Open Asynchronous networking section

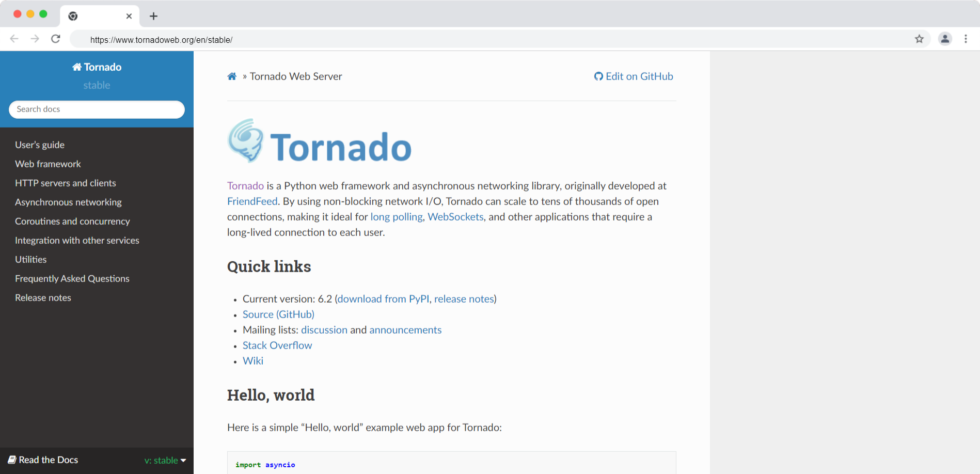pos(68,202)
